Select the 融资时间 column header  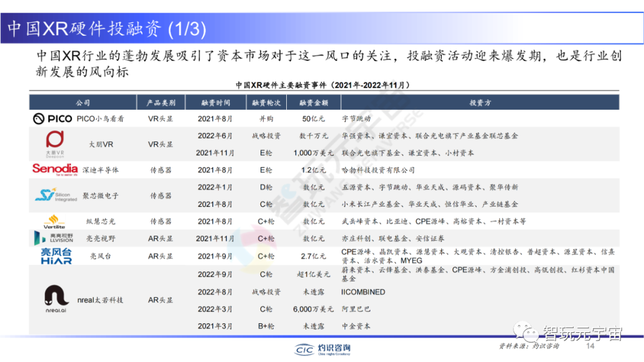coord(216,103)
